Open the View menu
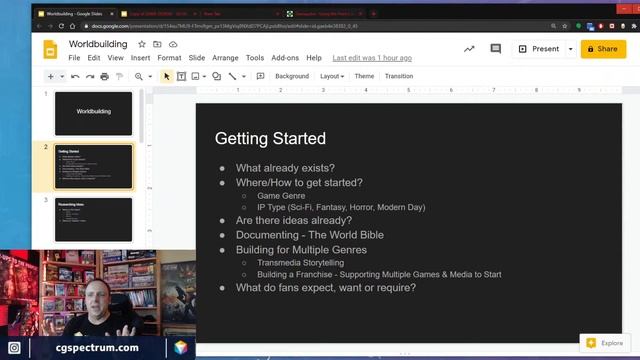The height and width of the screenshot is (360, 640). 116,58
